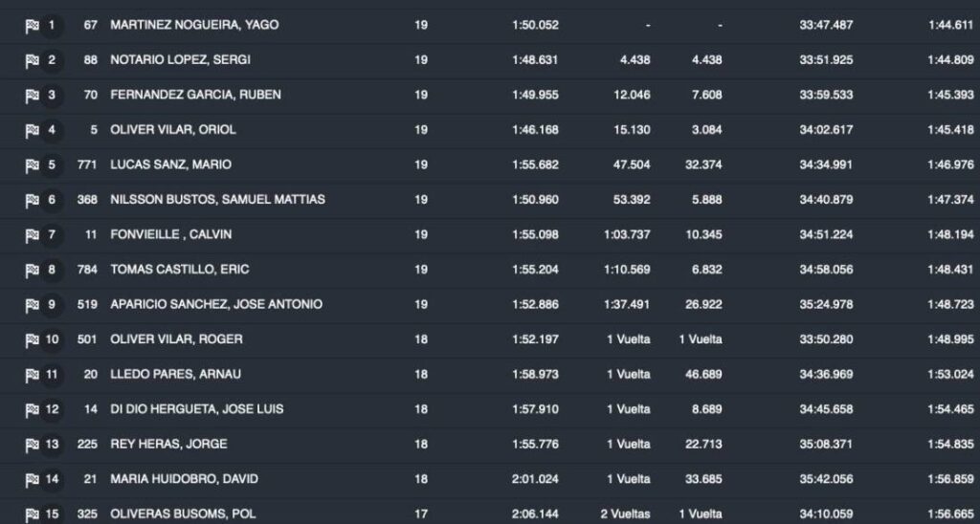This screenshot has width=980, height=524.
Task: Click the checkered flag icon for position 1
Action: (32, 25)
